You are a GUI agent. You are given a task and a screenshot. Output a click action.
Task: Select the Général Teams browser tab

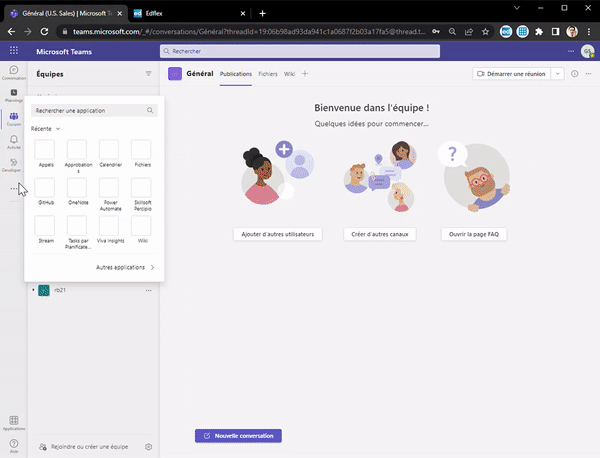[x=66, y=13]
